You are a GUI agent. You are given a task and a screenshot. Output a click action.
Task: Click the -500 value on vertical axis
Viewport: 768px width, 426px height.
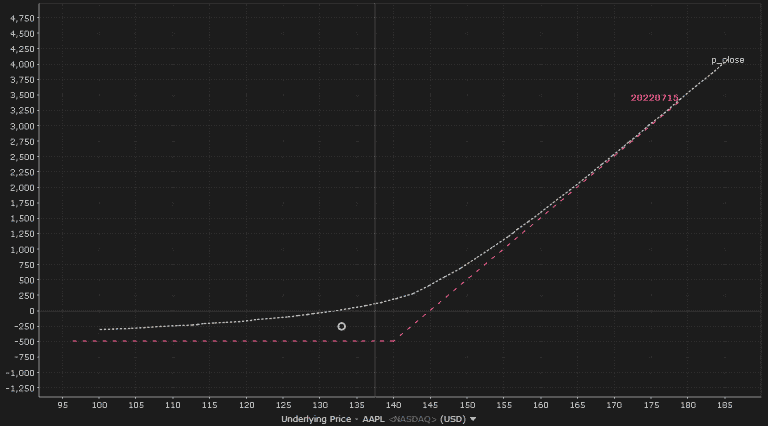23,342
